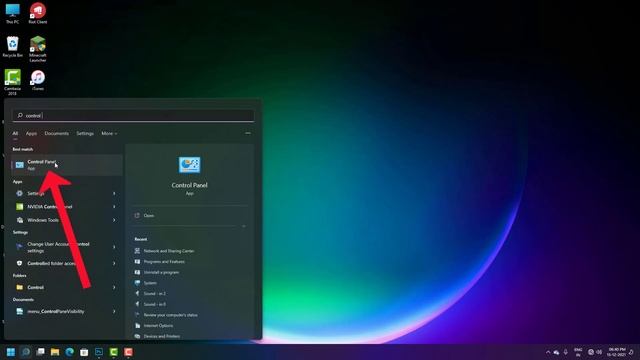
Task: Open the ENG language indicator
Action: (578, 352)
